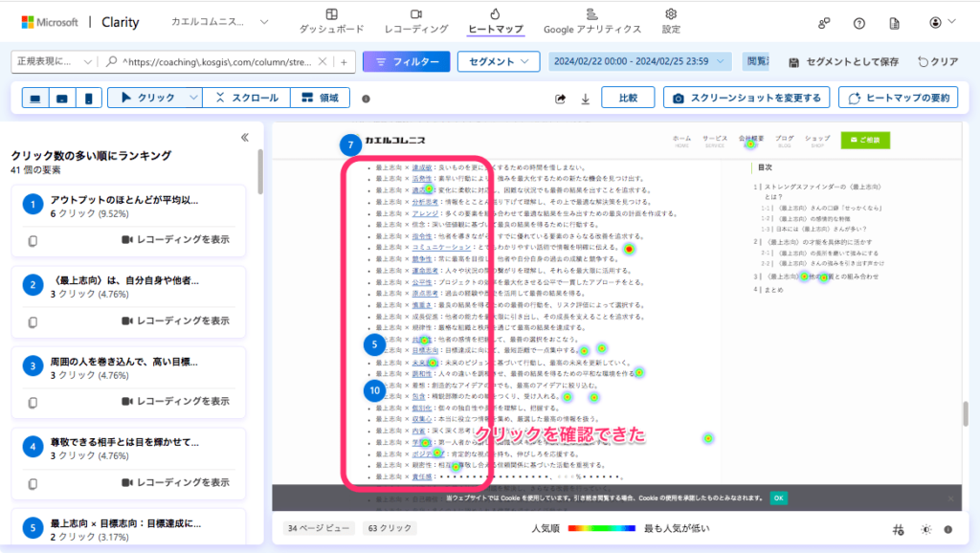Select the tablet device icon
The image size is (980, 553).
62,99
